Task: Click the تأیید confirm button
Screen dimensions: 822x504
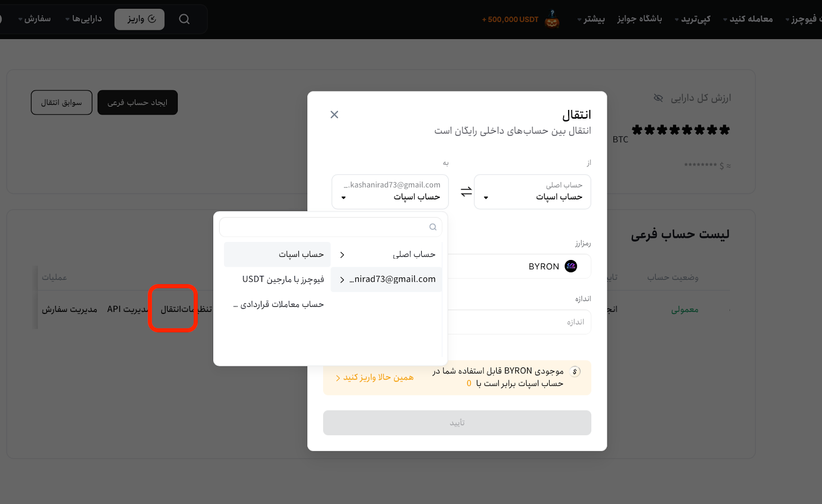Action: click(457, 423)
